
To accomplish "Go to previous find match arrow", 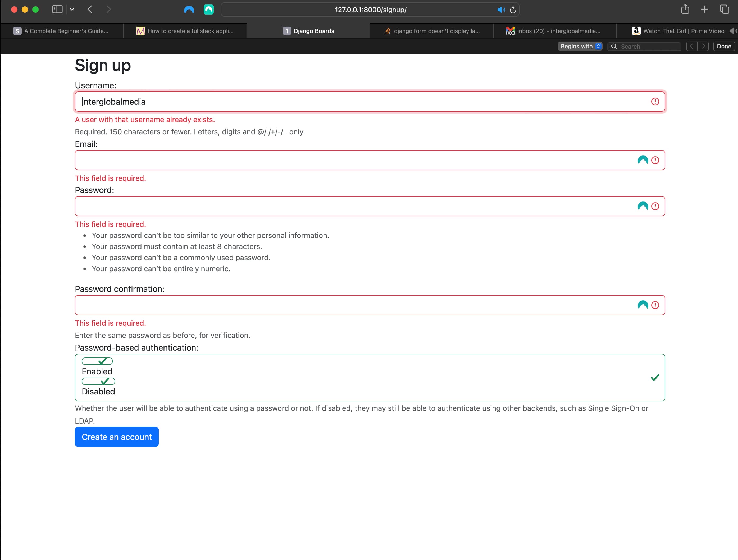I will pyautogui.click(x=692, y=46).
